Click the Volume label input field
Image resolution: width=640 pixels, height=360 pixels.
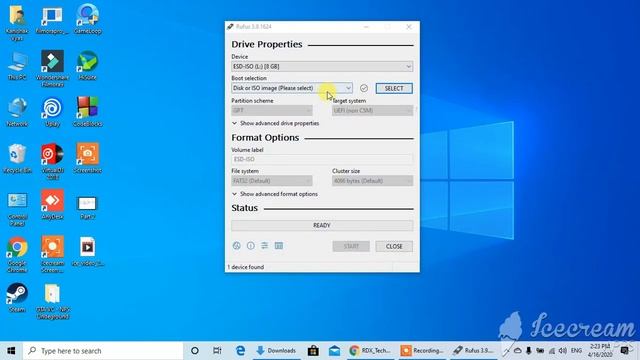tap(322, 159)
